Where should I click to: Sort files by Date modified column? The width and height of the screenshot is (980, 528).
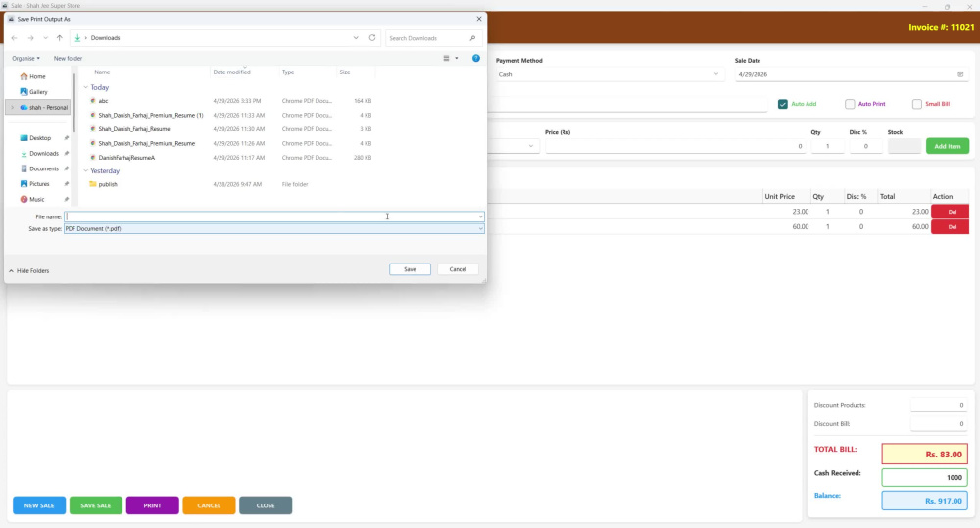point(232,72)
